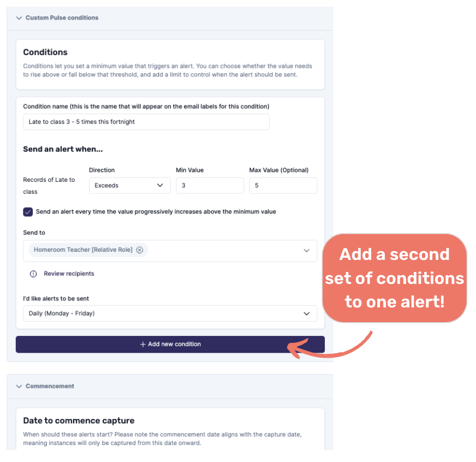Remove Homeroom Teacher recipient chip
This screenshot has height=462, width=476.
[140, 250]
